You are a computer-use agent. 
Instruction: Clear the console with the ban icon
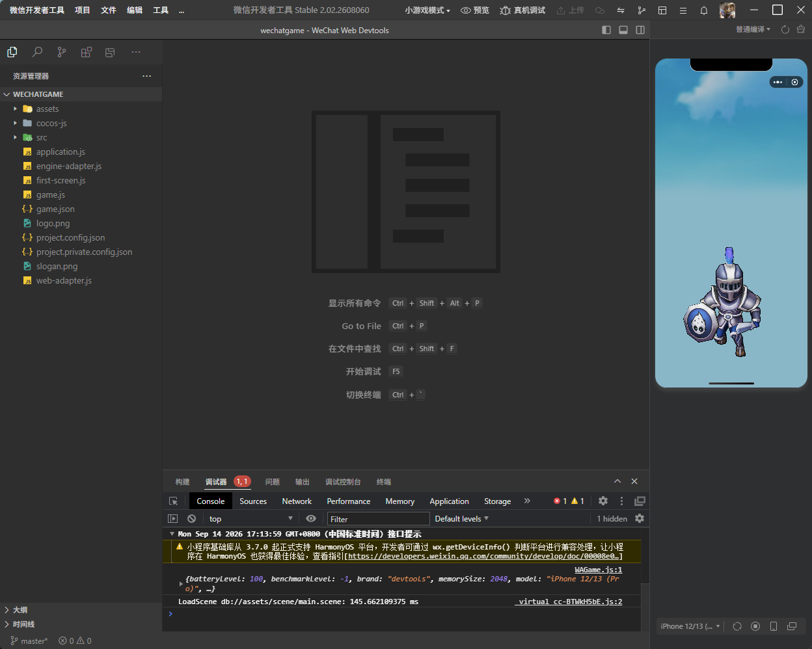pos(191,518)
